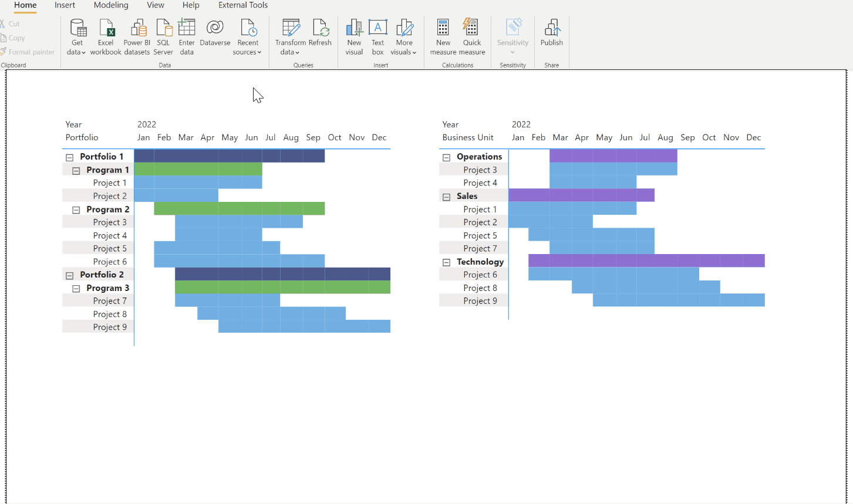Switch to the Modeling ribbon tab
Screen dimensions: 853x504
[111, 5]
